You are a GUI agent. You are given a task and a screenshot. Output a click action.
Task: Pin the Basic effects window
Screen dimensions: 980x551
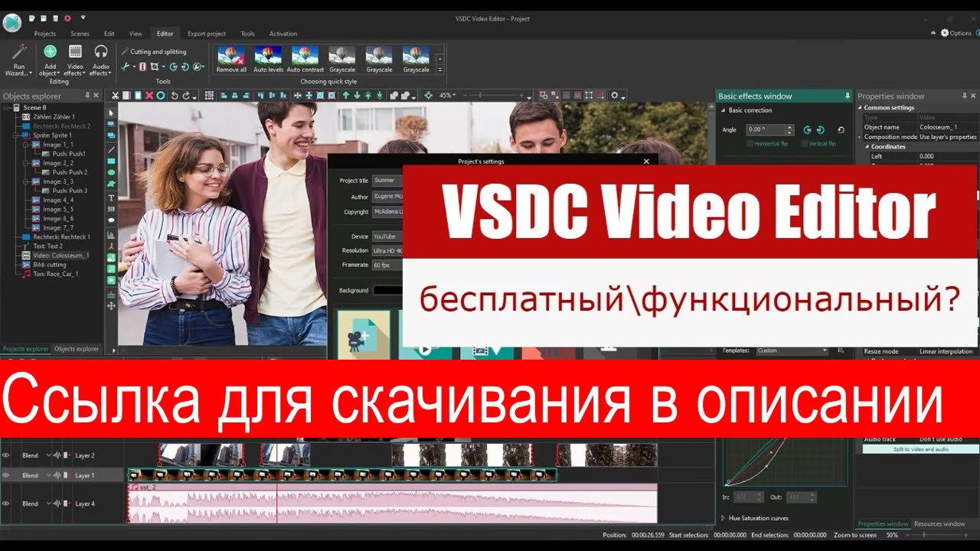[848, 96]
